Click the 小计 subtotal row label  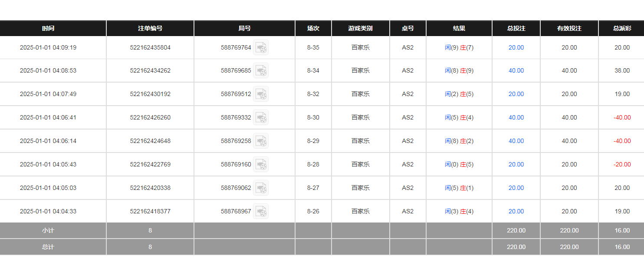[48, 231]
